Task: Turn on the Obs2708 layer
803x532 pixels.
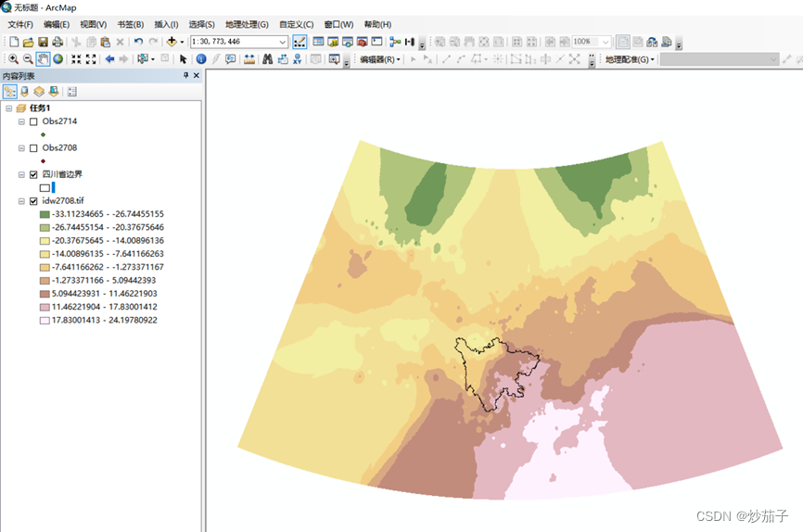Action: click(33, 147)
